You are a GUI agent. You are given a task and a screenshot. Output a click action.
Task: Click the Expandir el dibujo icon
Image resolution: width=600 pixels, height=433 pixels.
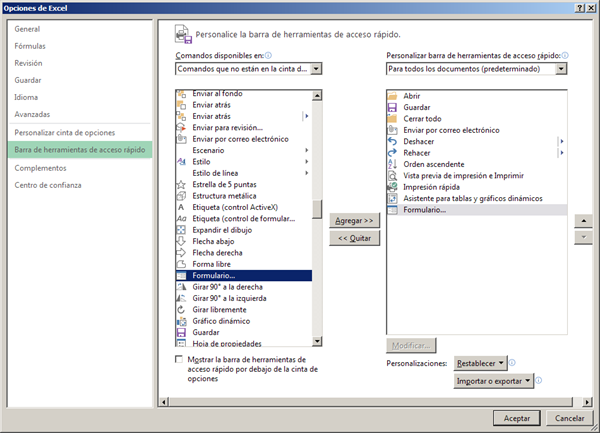[181, 230]
